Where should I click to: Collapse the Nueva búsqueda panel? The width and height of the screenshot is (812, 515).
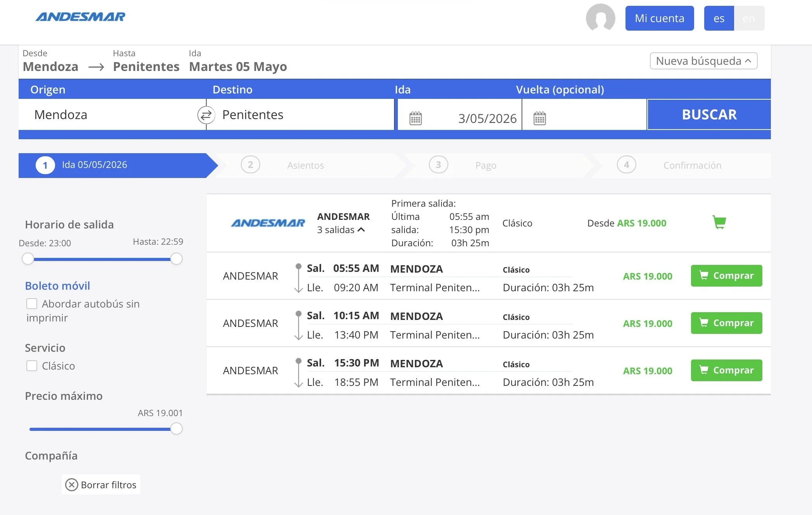703,61
